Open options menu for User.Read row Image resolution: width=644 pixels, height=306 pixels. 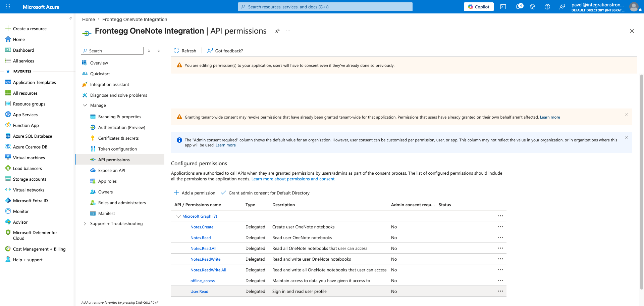tap(500, 291)
